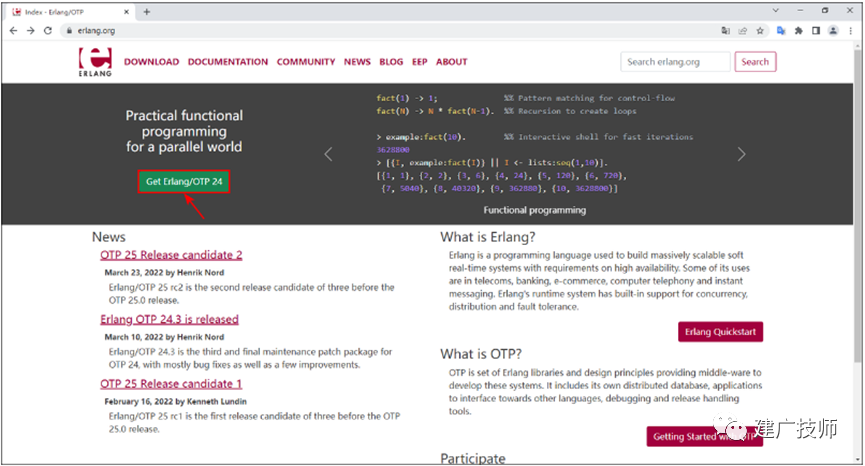Viewport: 865px width, 466px height.
Task: Click 'February 16, 2022 by Kenneth Lundin' text
Action: tap(175, 401)
